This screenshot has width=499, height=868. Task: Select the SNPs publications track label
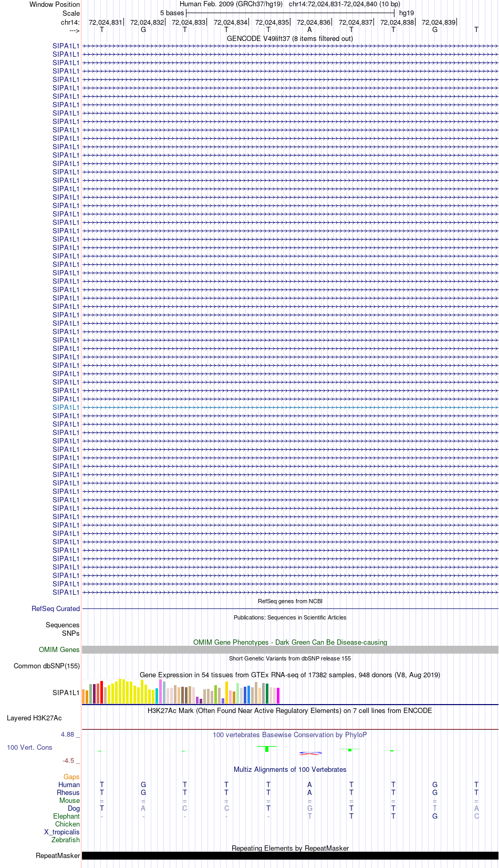pos(71,633)
